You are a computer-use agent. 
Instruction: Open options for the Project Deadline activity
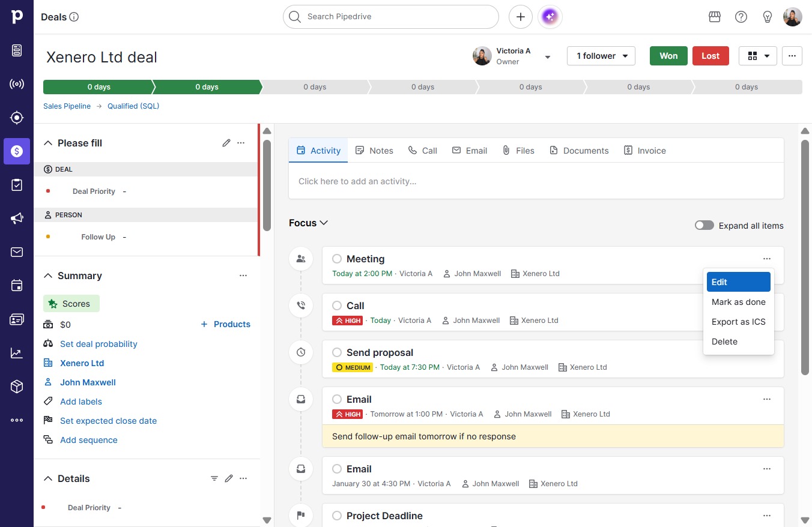coord(767,516)
